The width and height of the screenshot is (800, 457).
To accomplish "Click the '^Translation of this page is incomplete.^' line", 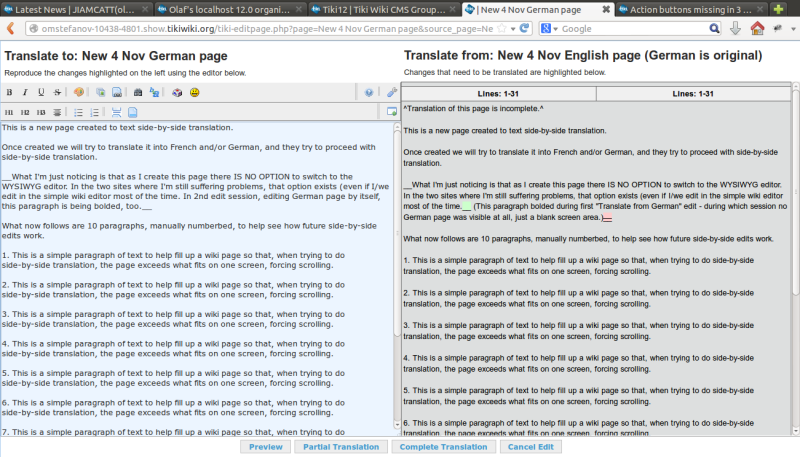I will (473, 109).
